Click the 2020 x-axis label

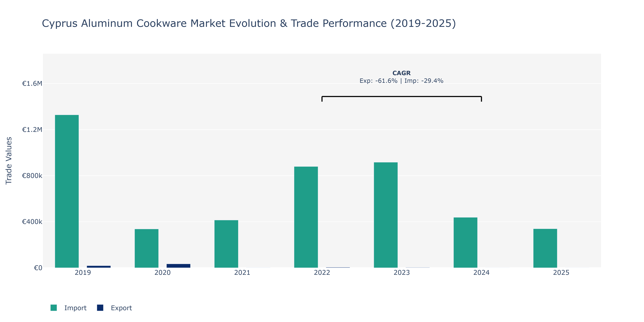point(162,272)
